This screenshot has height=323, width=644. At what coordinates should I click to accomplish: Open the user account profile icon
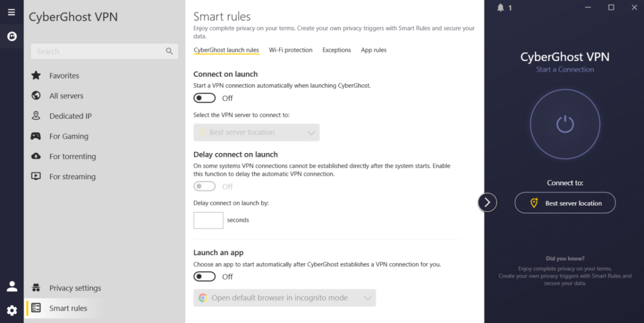(x=12, y=287)
